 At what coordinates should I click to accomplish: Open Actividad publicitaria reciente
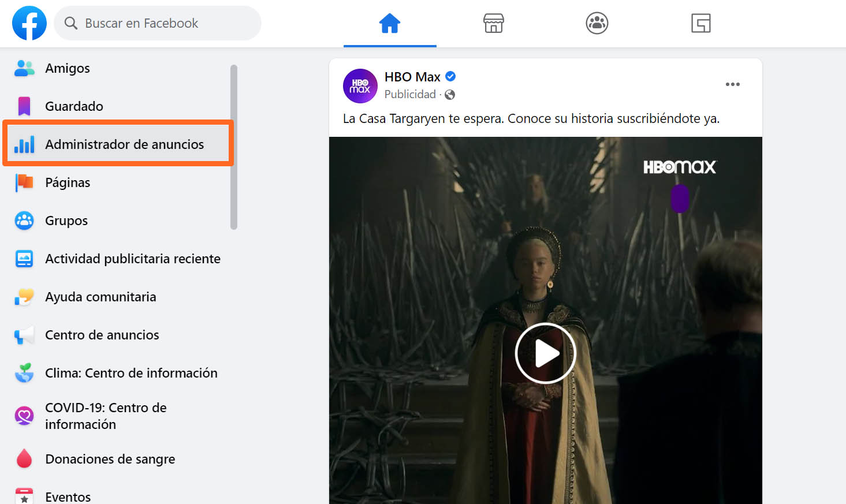tap(133, 259)
